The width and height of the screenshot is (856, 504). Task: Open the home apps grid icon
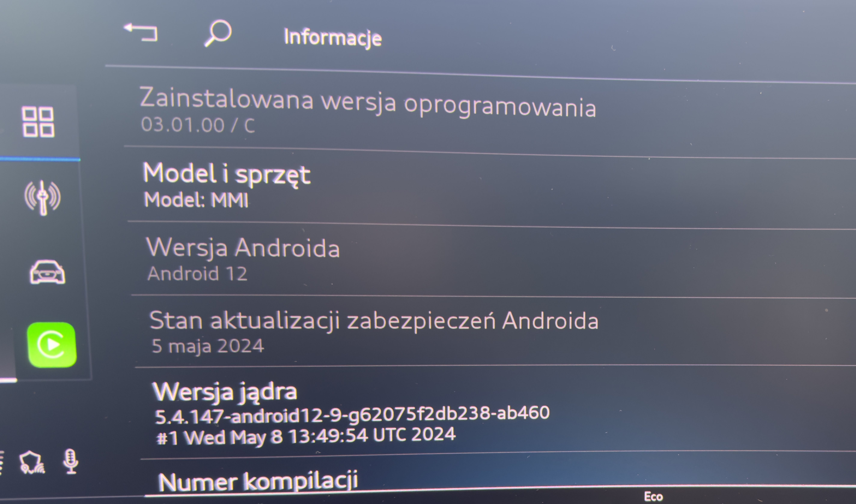click(38, 122)
